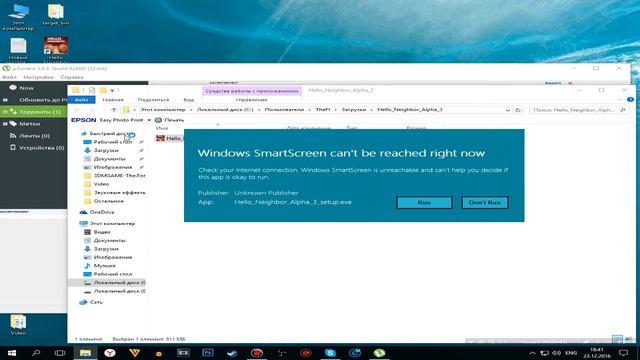Go up one folder in Explorer
640x360 pixels.
click(114, 110)
